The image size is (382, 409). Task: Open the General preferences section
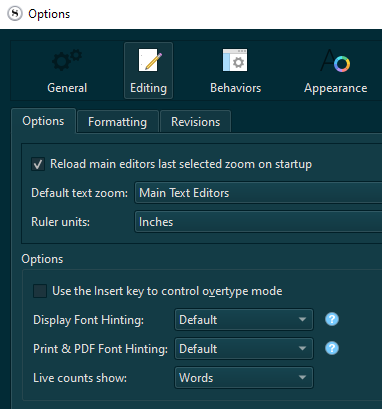point(67,71)
